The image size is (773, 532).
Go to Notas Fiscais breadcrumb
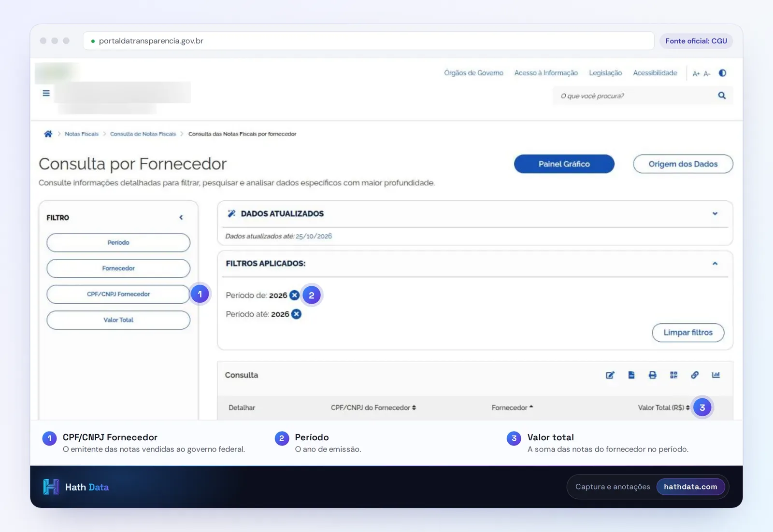point(82,134)
